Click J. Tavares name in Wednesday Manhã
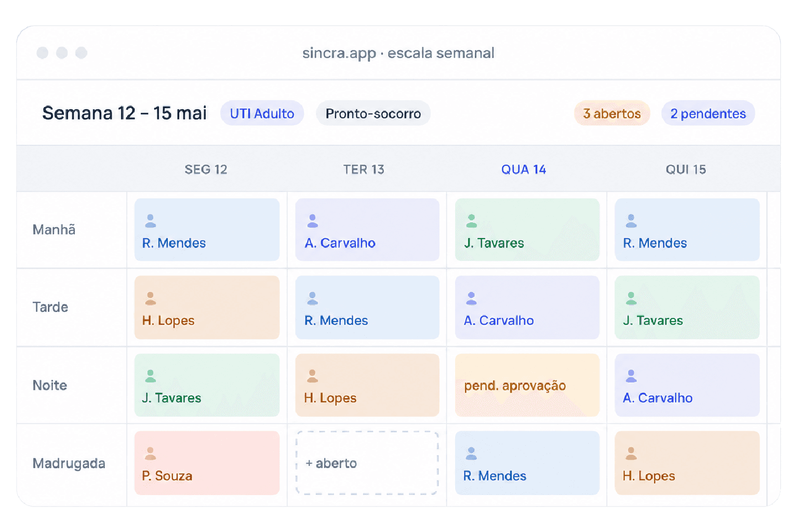The height and width of the screenshot is (532, 798). 494,243
